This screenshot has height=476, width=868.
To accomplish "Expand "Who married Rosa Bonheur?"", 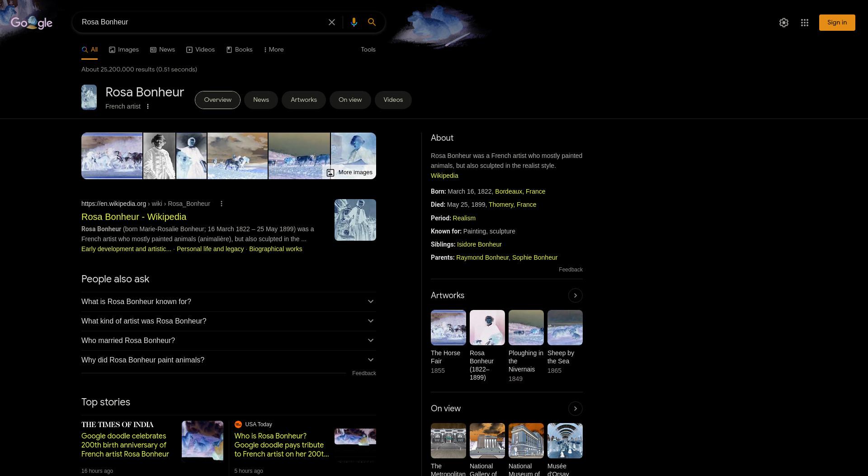I will click(228, 341).
